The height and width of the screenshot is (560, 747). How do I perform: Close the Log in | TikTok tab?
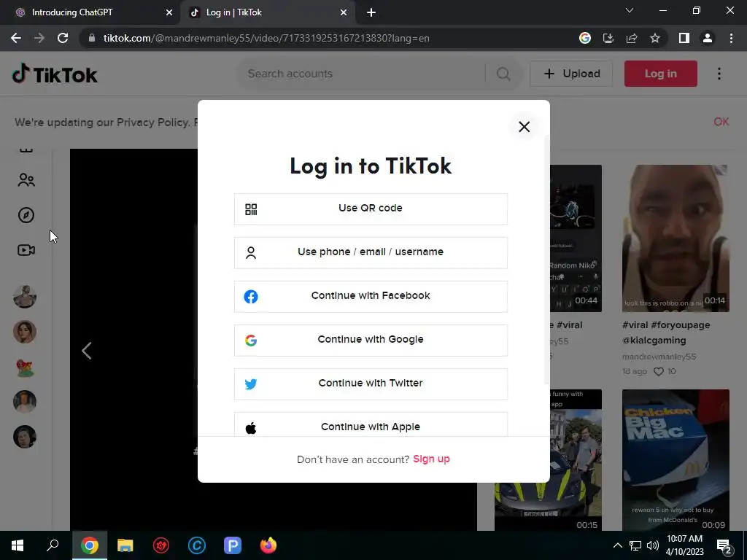pos(344,12)
